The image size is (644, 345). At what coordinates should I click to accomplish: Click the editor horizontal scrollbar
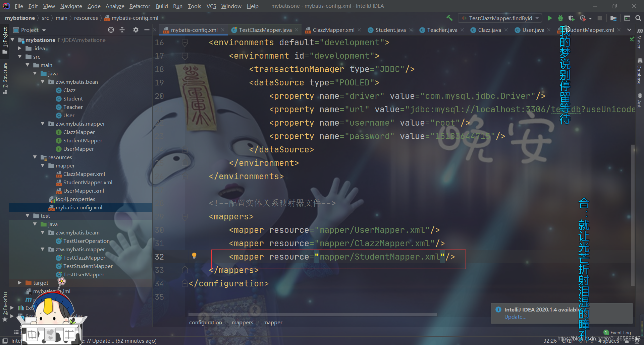point(312,315)
